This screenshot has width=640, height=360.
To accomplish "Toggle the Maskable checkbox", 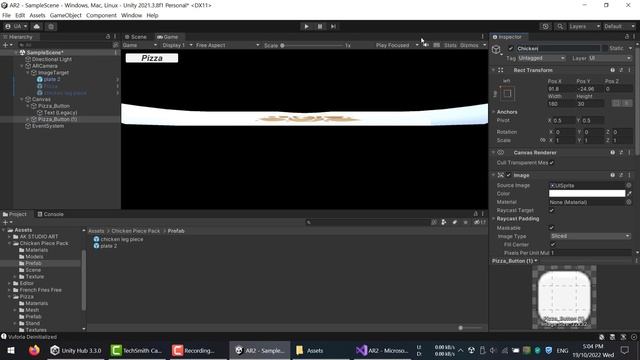I will coord(551,228).
